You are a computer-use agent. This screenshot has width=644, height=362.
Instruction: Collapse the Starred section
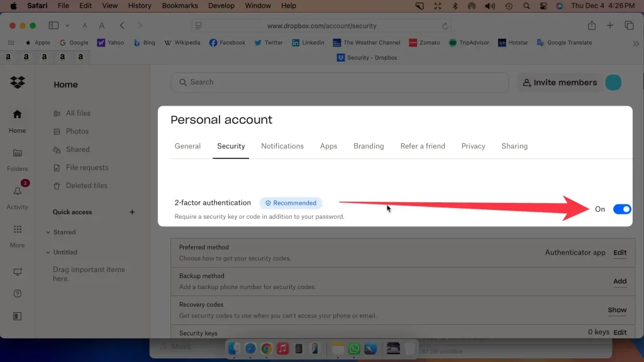48,232
